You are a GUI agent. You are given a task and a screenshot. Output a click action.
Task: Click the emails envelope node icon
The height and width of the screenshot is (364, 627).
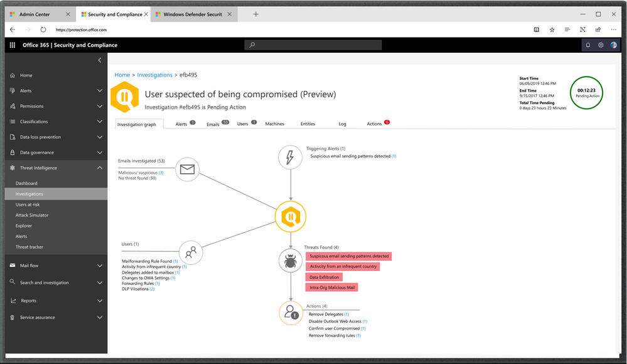tap(187, 169)
